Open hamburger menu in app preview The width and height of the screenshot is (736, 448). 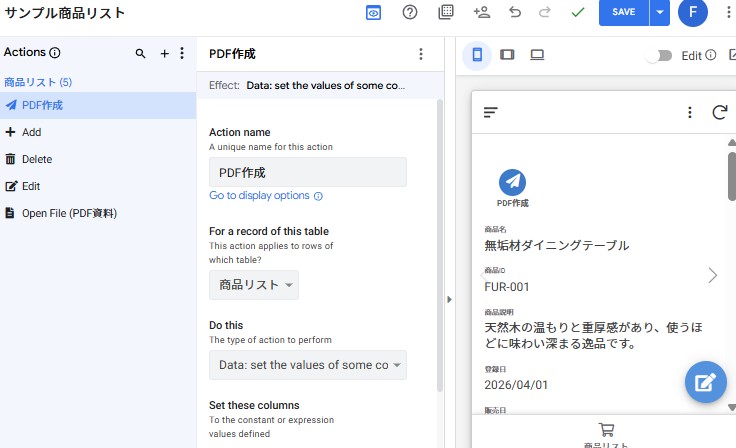491,112
